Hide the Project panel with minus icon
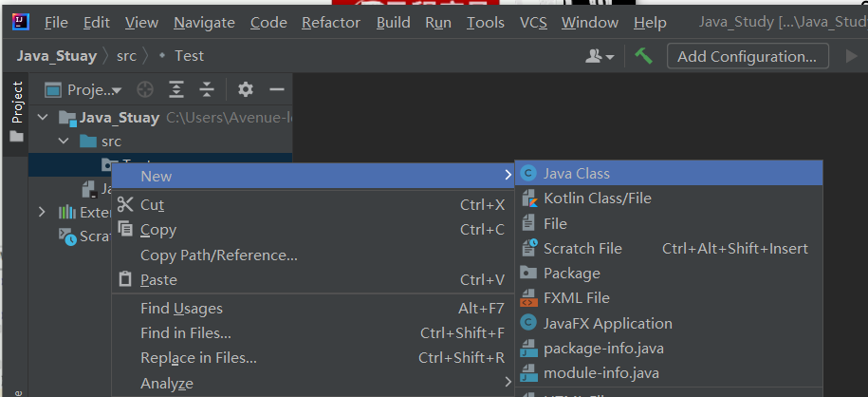This screenshot has height=397, width=868. click(277, 90)
